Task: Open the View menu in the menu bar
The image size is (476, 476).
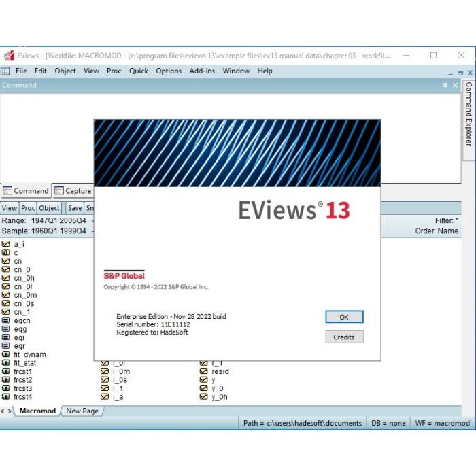Action: 91,71
